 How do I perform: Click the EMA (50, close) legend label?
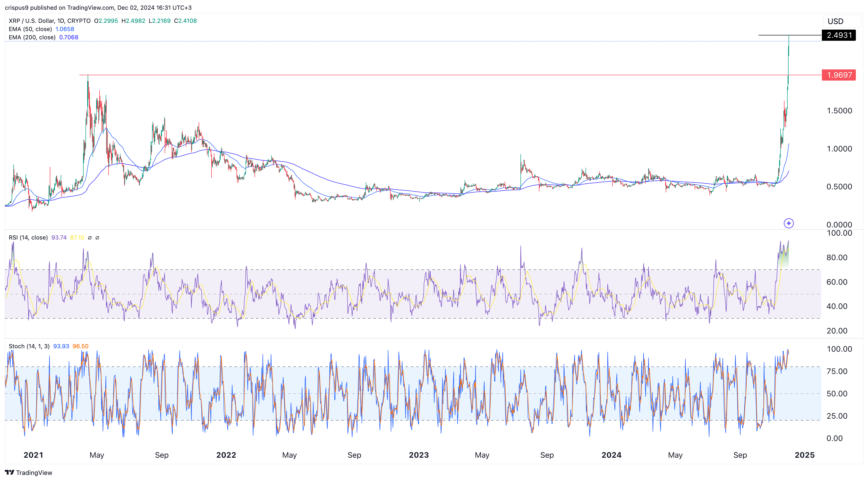[x=30, y=29]
